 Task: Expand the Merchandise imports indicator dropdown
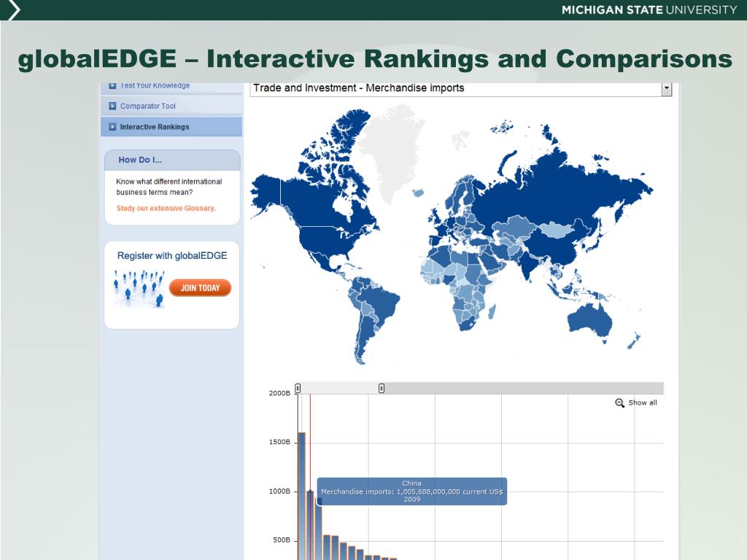[x=461, y=88]
